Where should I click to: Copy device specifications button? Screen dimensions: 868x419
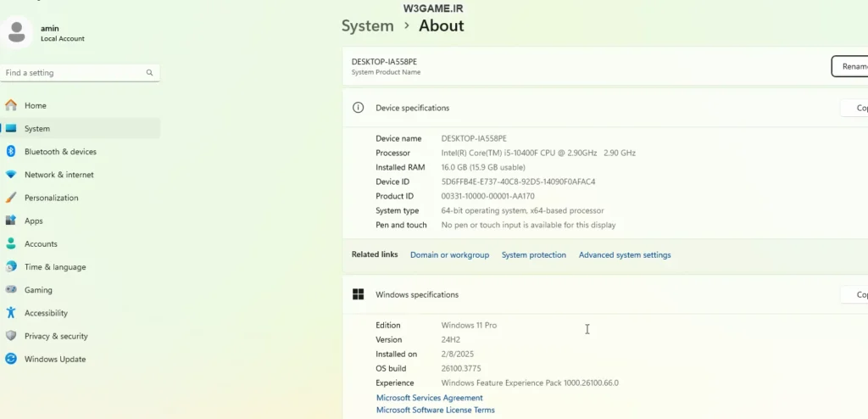854,108
